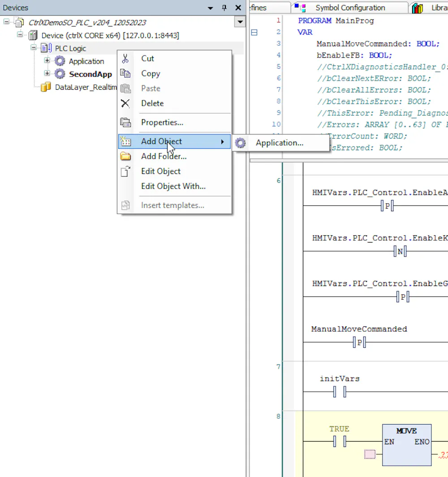Viewport: 448px width, 477px height.
Task: Open the Add Object submenu arrow
Action: tap(223, 142)
